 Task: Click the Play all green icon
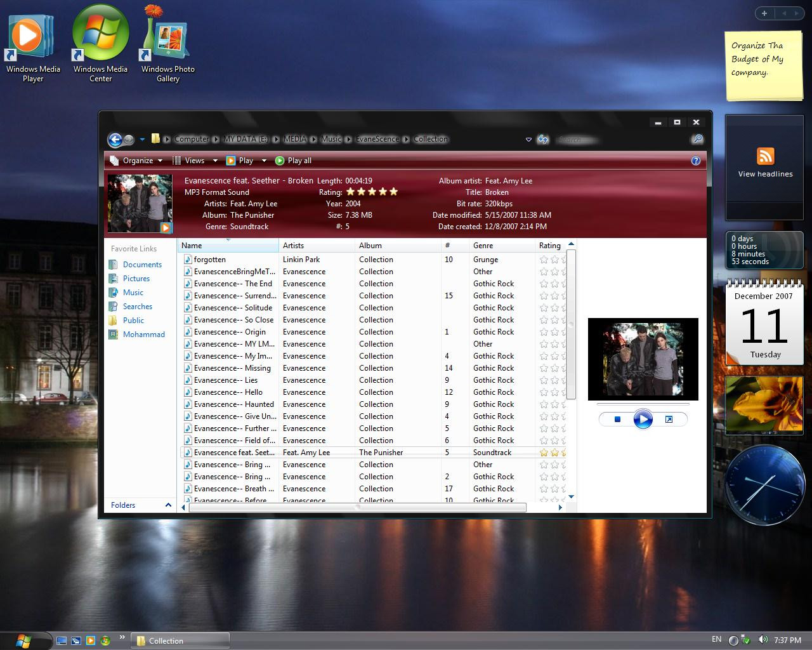(x=280, y=161)
